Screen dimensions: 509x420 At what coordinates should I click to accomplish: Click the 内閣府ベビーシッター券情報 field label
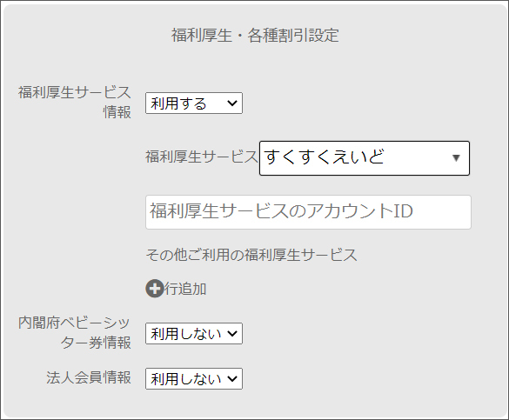[x=75, y=332]
